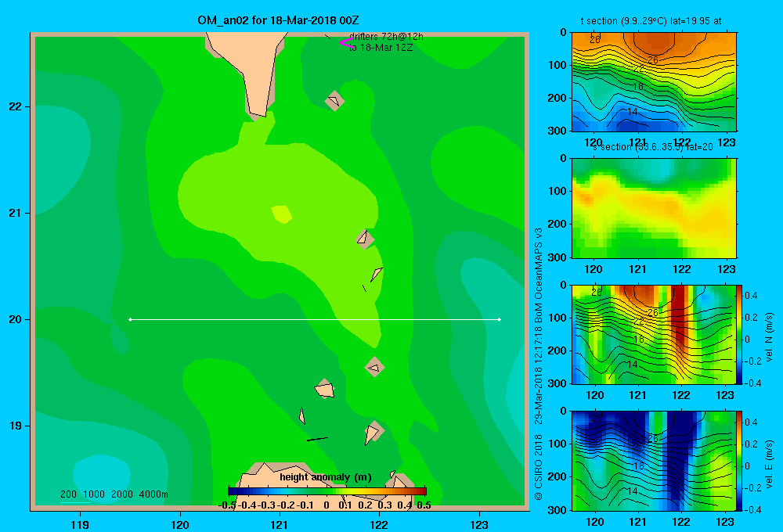Click the 'drifters 72h@12h' legend label
The image size is (783, 532).
click(386, 37)
